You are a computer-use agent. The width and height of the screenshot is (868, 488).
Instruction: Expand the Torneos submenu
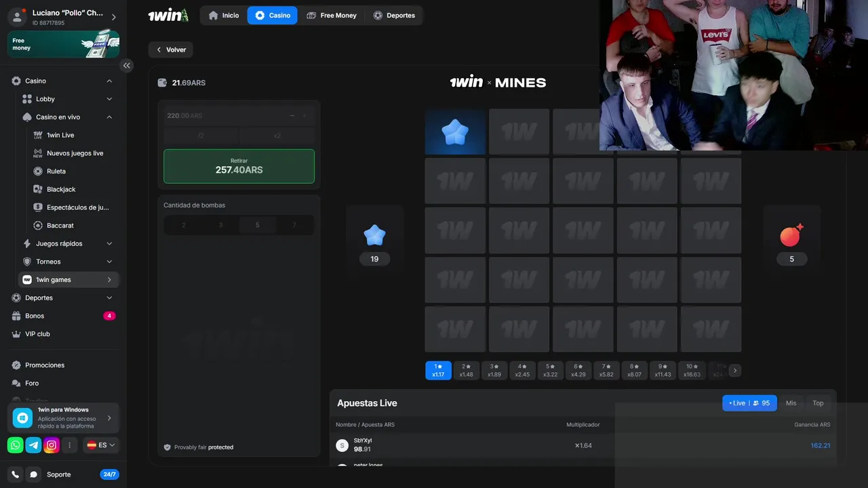click(x=109, y=262)
